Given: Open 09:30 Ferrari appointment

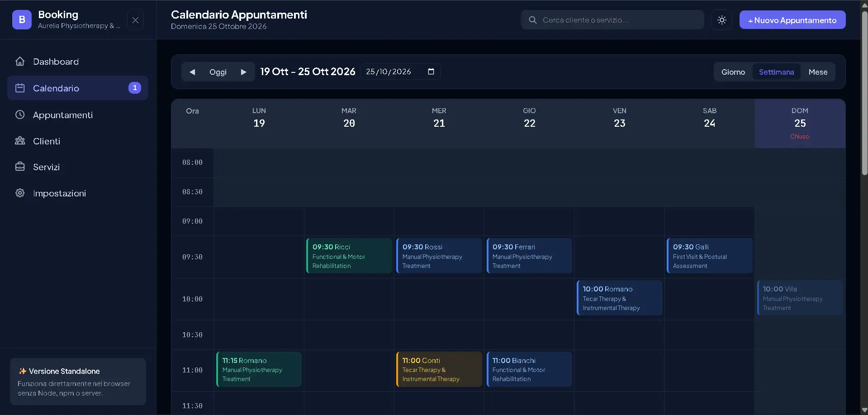Looking at the screenshot, I should click(529, 256).
